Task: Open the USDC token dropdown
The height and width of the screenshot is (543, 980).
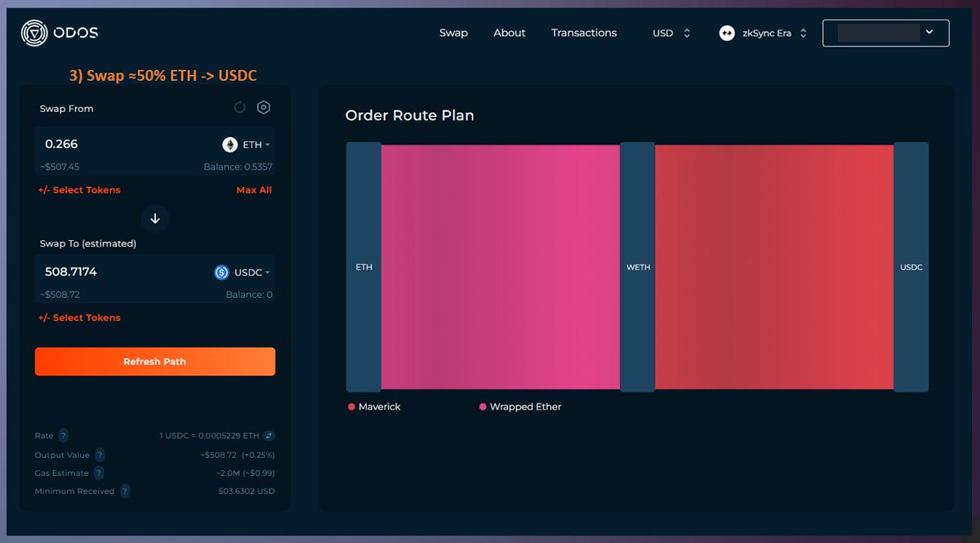Action: (243, 272)
